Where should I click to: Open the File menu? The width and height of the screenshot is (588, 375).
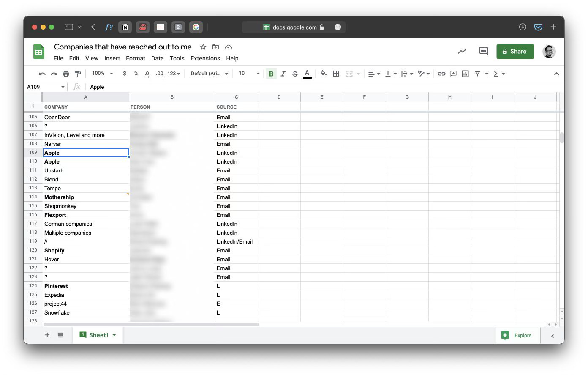coord(58,58)
